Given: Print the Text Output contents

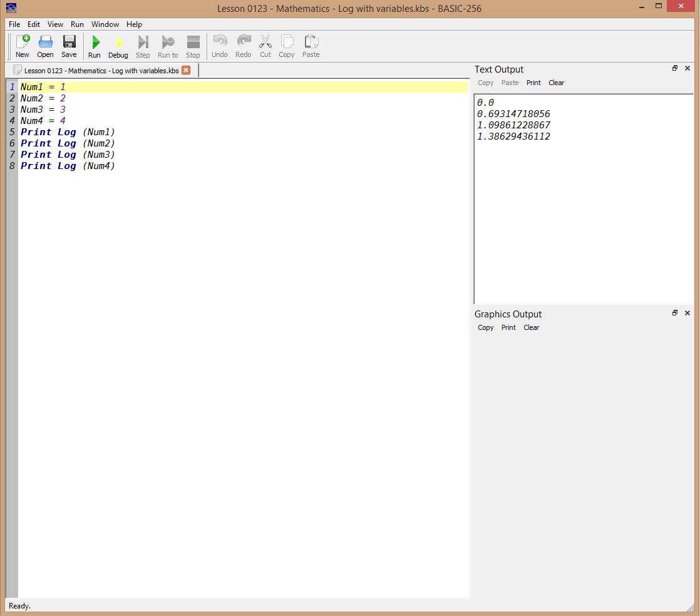Looking at the screenshot, I should (x=533, y=83).
